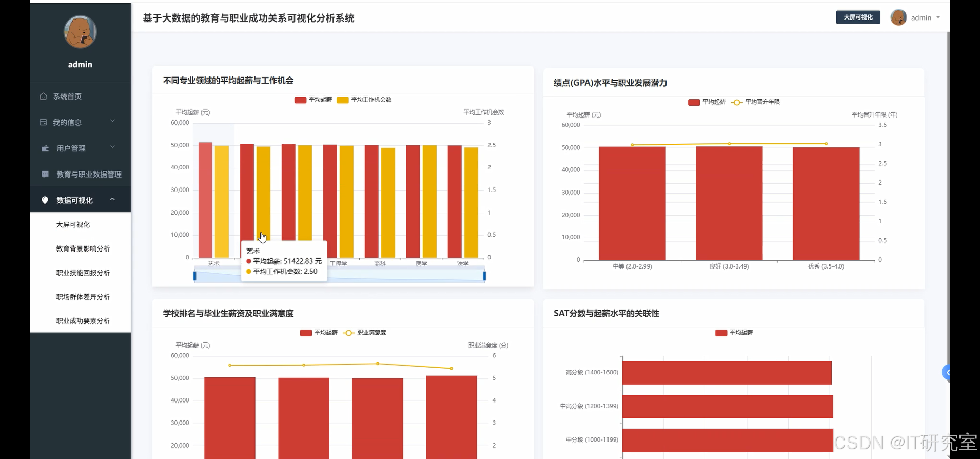This screenshot has height=459, width=980.
Task: Toggle 职业满意度 legend series
Action: [x=364, y=333]
